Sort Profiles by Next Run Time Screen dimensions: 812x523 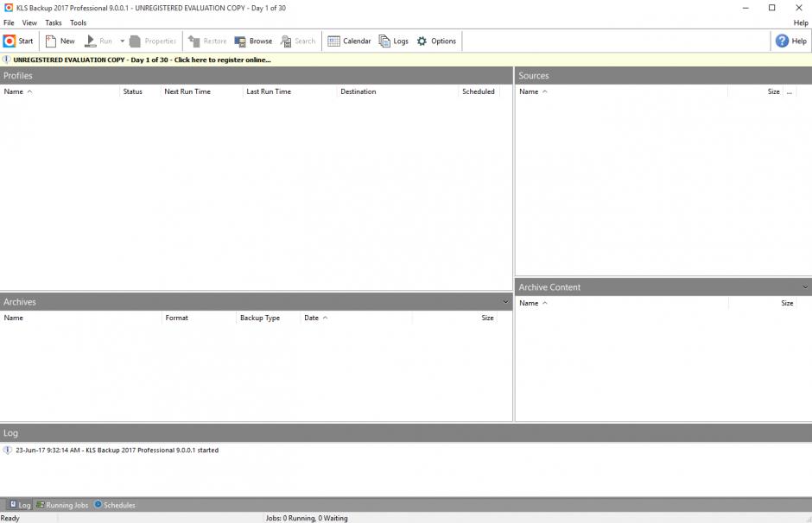[x=201, y=91]
